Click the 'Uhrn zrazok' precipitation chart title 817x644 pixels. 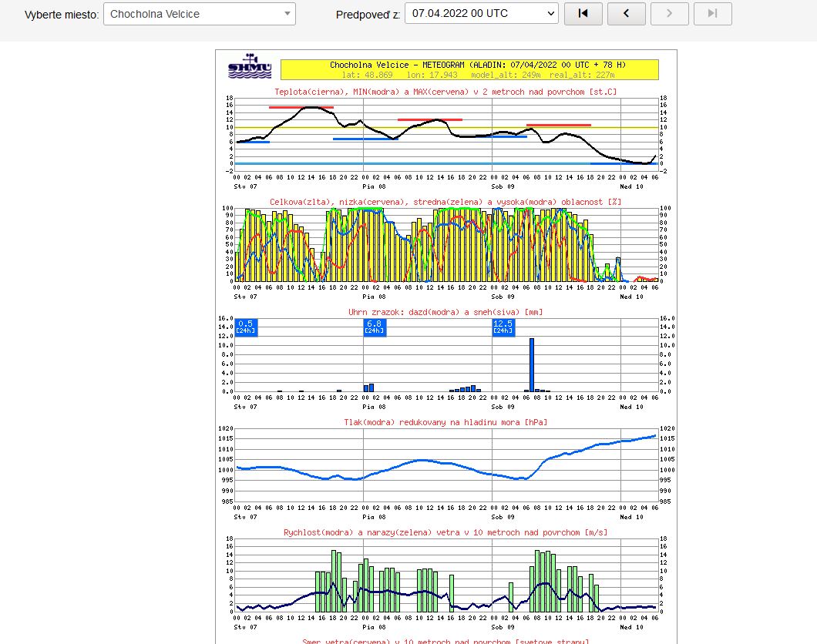[445, 312]
